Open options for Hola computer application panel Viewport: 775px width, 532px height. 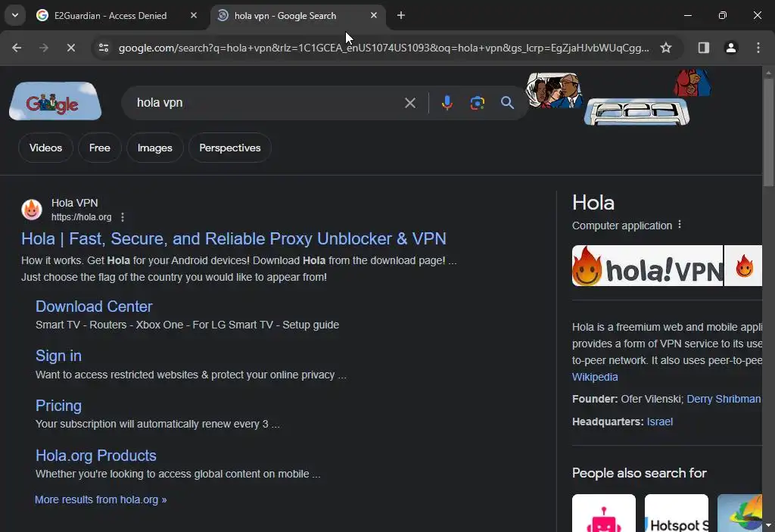coord(680,225)
